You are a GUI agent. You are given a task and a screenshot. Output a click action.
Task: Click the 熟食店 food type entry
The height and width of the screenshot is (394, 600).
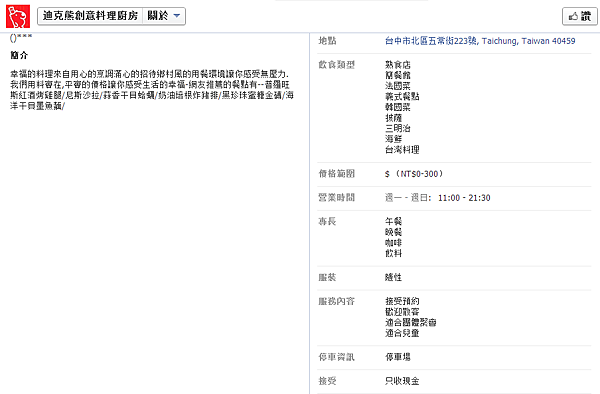[398, 65]
